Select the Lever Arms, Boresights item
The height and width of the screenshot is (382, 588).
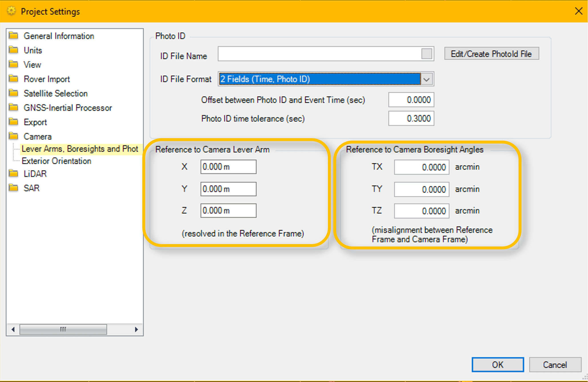point(80,148)
